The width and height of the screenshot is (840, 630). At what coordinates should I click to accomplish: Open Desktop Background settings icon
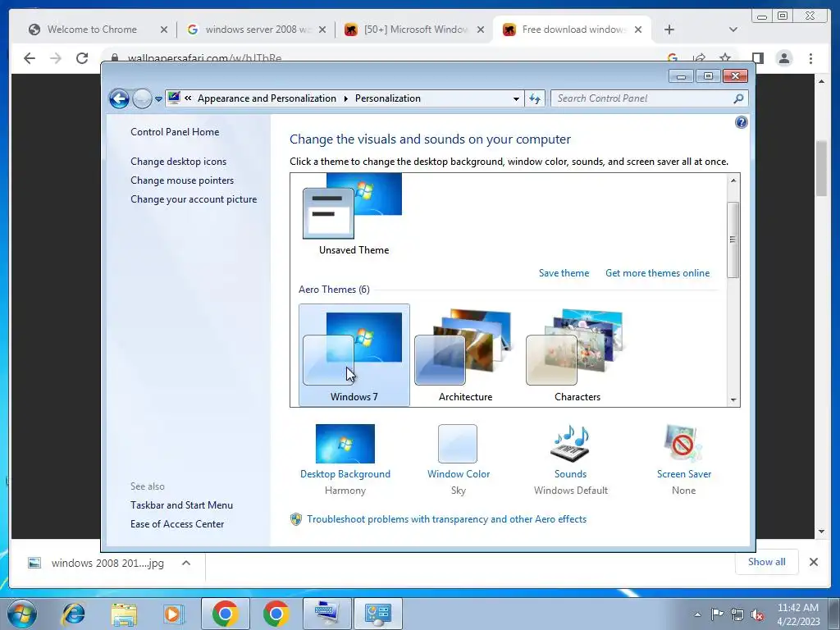point(345,444)
